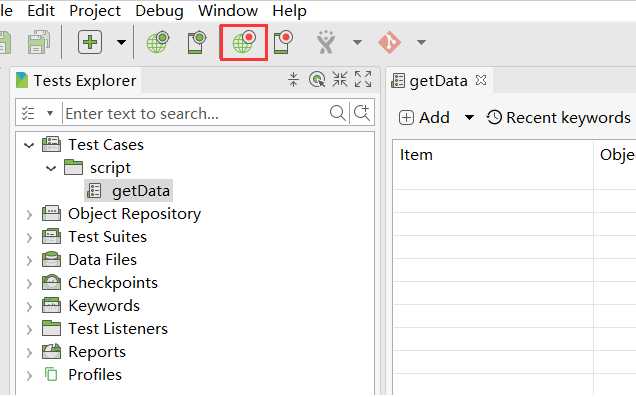The width and height of the screenshot is (636, 397).
Task: Start Record Mobile device icon
Action: point(283,42)
